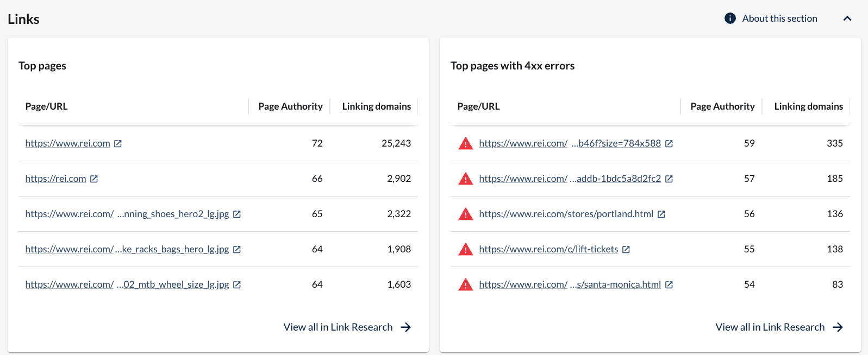Open About this section text

pyautogui.click(x=779, y=18)
